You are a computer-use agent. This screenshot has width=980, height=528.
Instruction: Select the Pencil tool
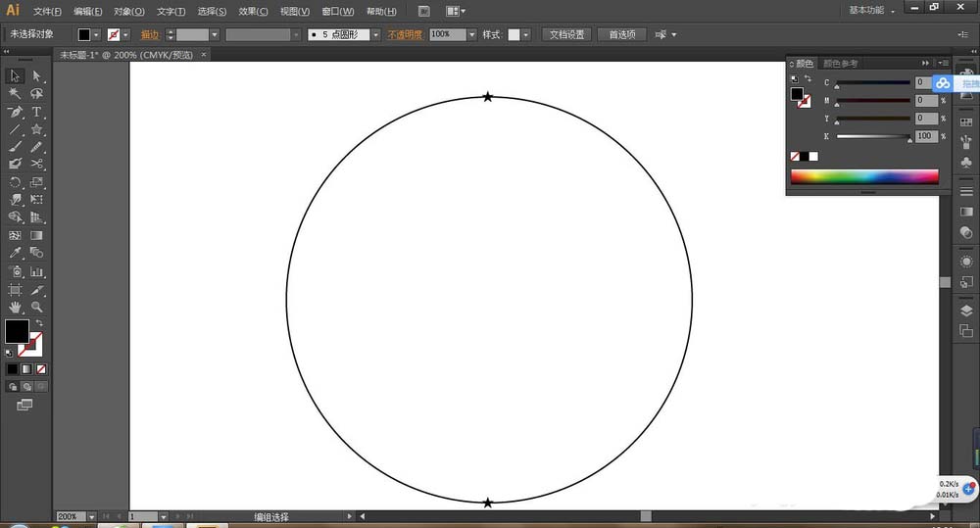point(37,147)
